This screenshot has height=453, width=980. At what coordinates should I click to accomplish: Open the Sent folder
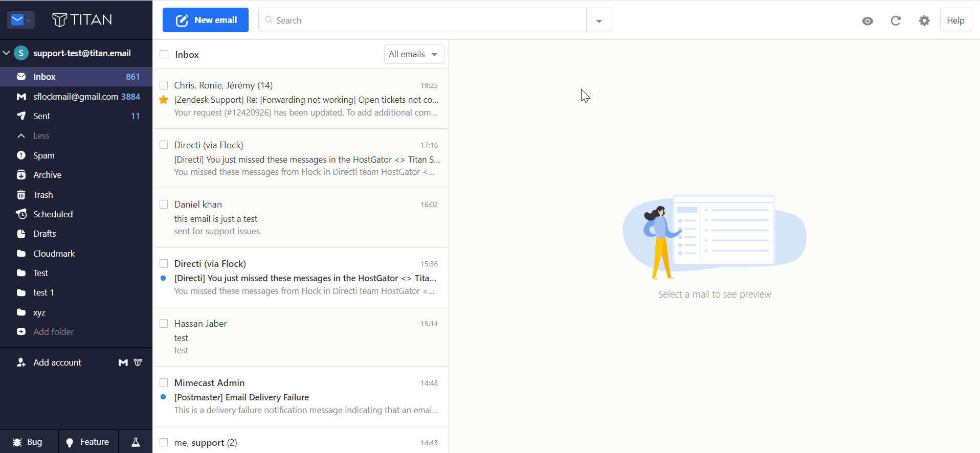click(x=76, y=116)
